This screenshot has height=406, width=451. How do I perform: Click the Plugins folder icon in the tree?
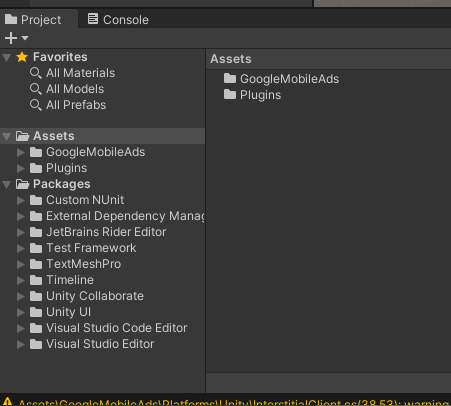(36, 168)
